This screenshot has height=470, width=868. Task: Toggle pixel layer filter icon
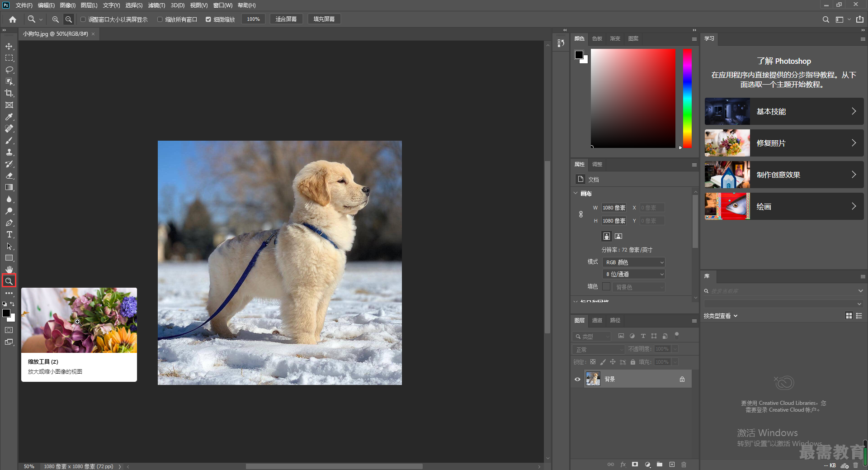tap(621, 336)
